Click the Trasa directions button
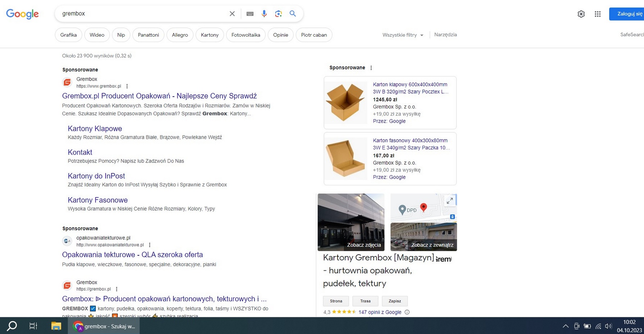This screenshot has height=334, width=644. [365, 301]
